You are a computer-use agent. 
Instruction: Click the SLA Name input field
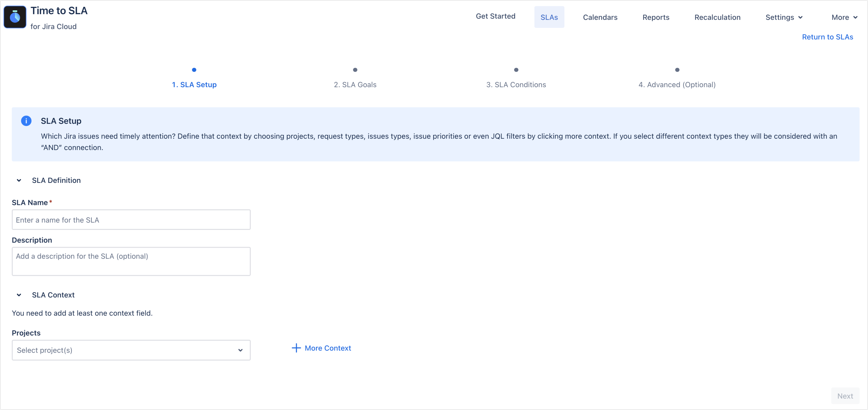(x=131, y=220)
